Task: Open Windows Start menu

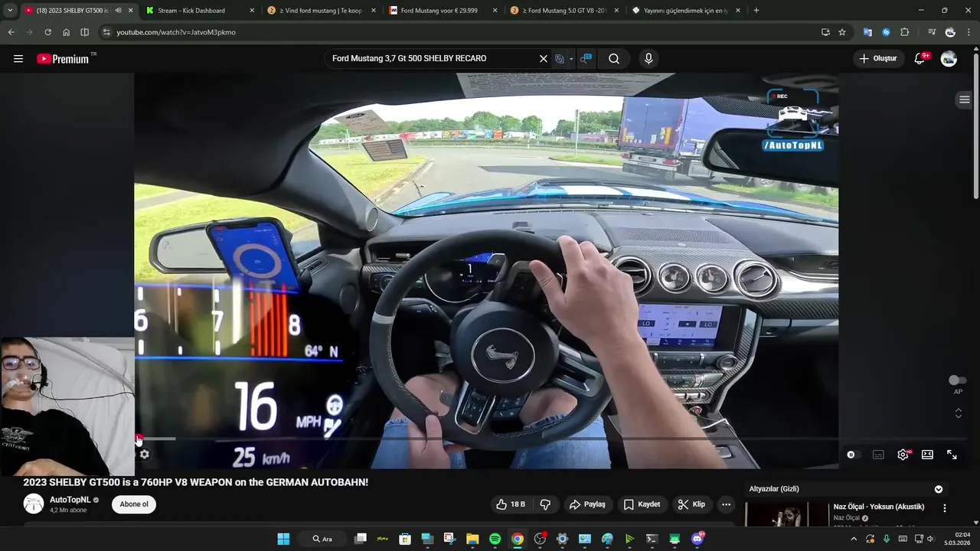Action: pyautogui.click(x=283, y=539)
